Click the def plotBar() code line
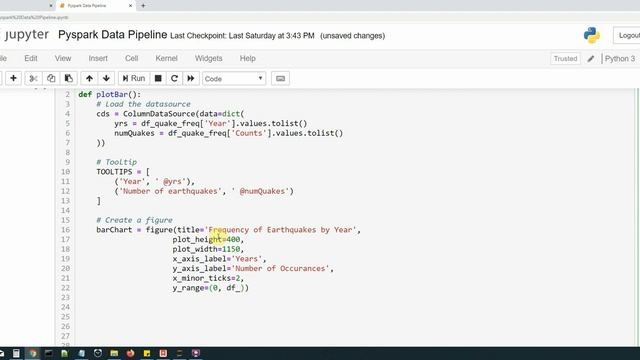Viewport: 640px width, 360px height. tap(109, 94)
